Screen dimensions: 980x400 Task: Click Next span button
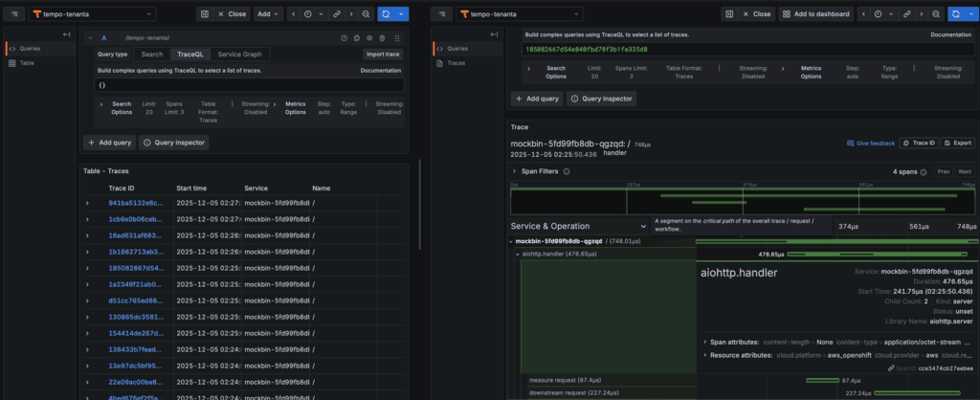point(965,171)
